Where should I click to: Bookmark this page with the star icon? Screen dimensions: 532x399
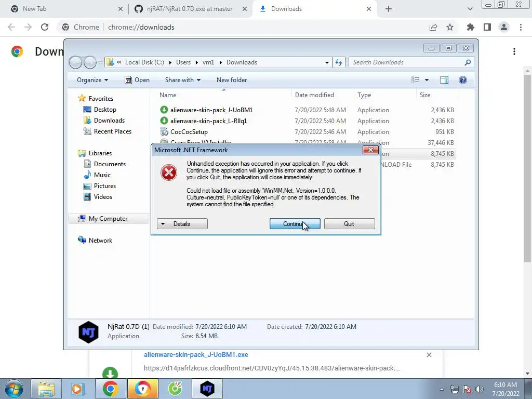pos(450,27)
